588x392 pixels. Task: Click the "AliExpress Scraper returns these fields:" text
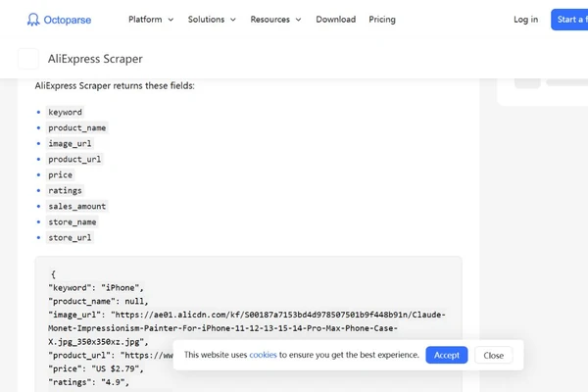(115, 86)
